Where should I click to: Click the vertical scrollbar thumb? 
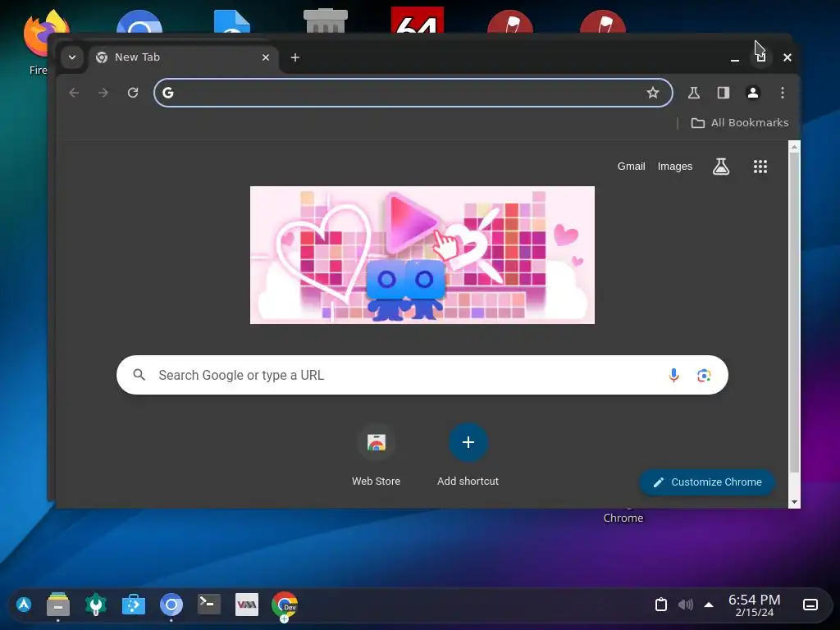794,313
